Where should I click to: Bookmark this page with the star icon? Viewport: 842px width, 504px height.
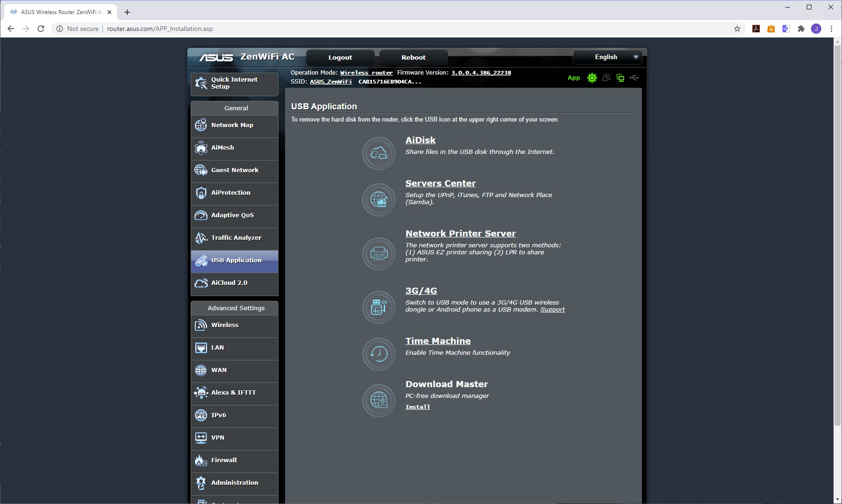(737, 29)
